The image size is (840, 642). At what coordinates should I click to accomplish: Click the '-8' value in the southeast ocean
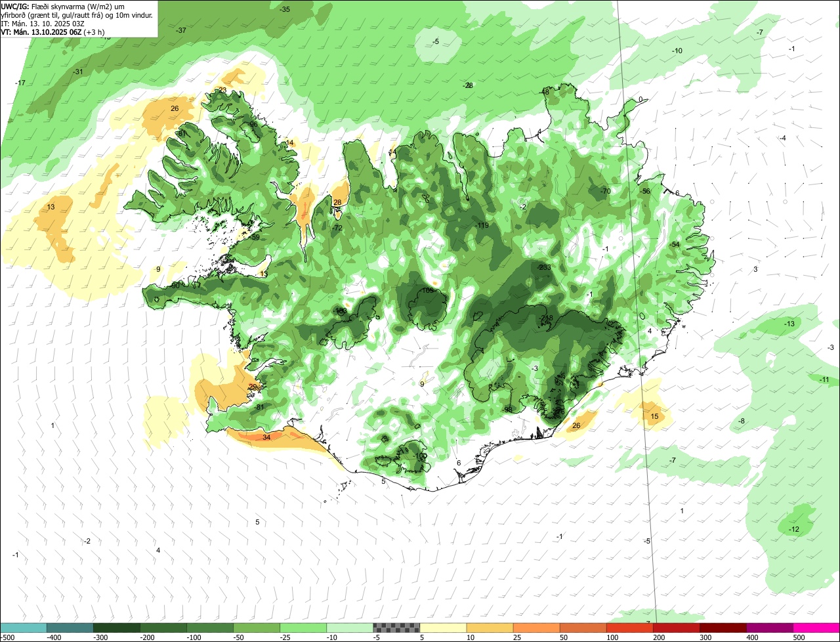[x=742, y=421]
